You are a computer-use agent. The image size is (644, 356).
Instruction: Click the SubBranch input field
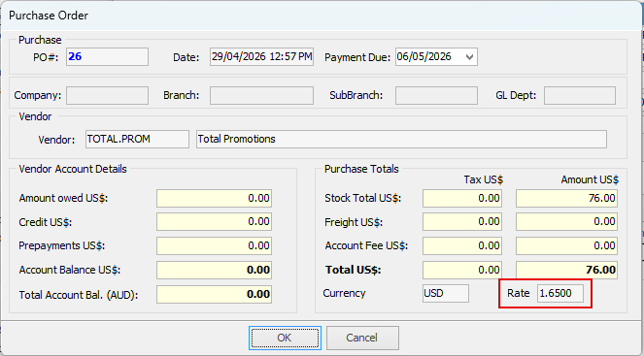click(x=436, y=96)
